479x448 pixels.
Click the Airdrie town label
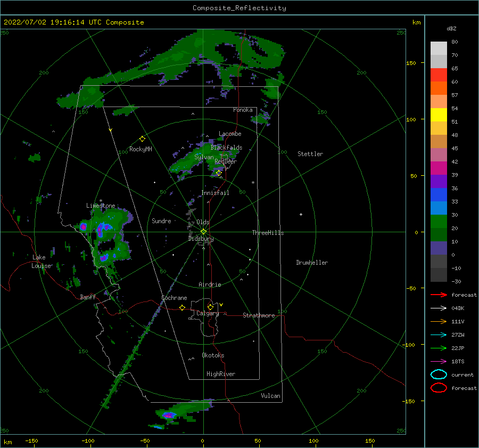click(x=210, y=284)
